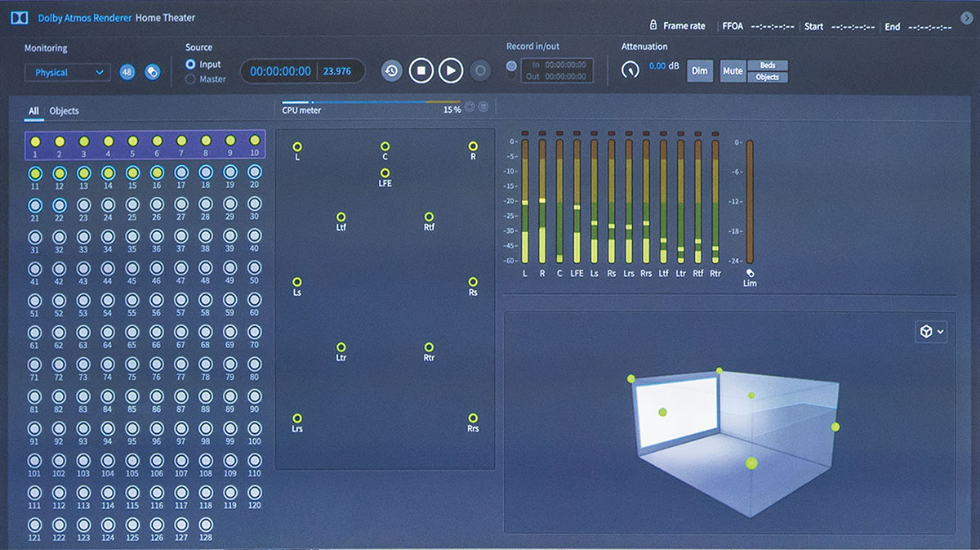Click the main timecode 00:00:00:00 field

tap(280, 71)
